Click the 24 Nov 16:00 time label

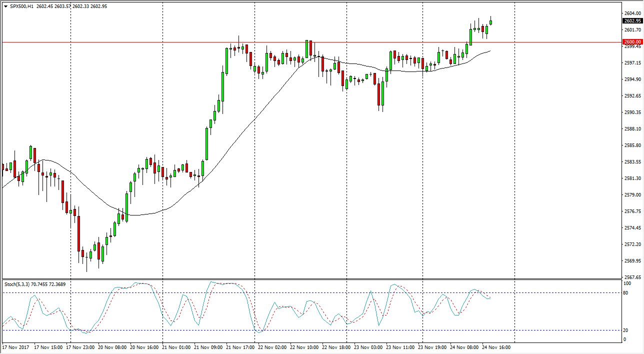[x=496, y=347]
